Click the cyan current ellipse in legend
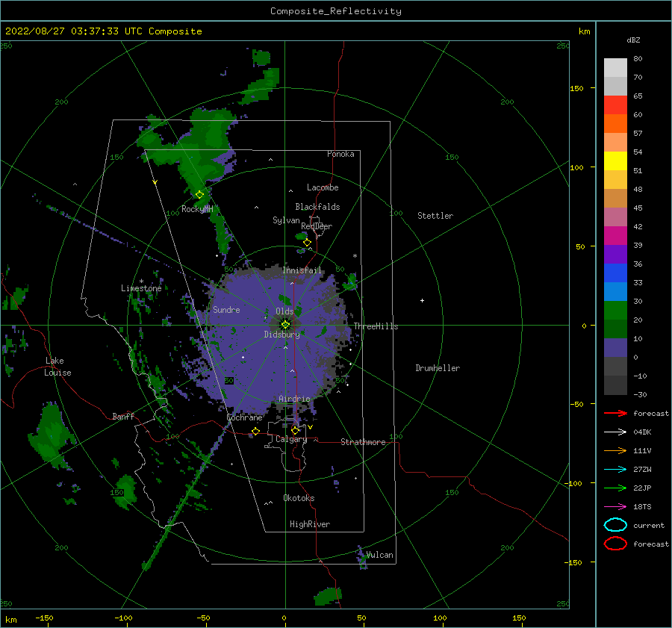Viewport: 672px width, 628px height. [x=615, y=525]
